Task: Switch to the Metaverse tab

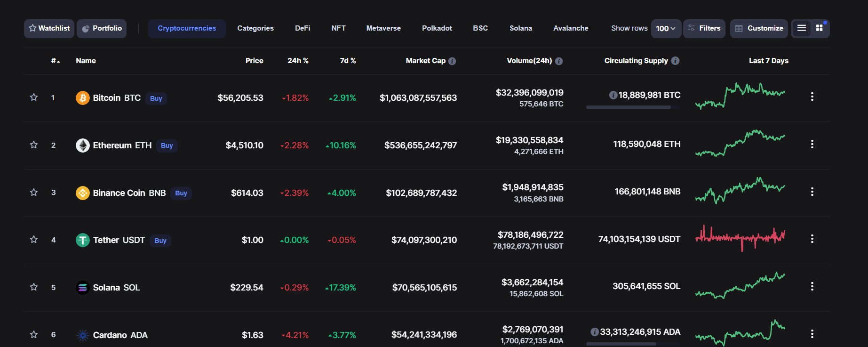Action: 383,29
